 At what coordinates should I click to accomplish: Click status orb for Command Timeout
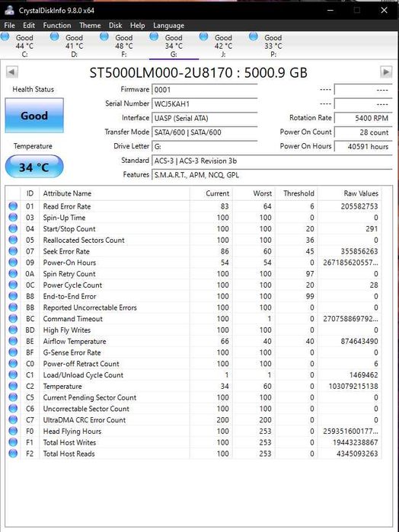[13, 319]
